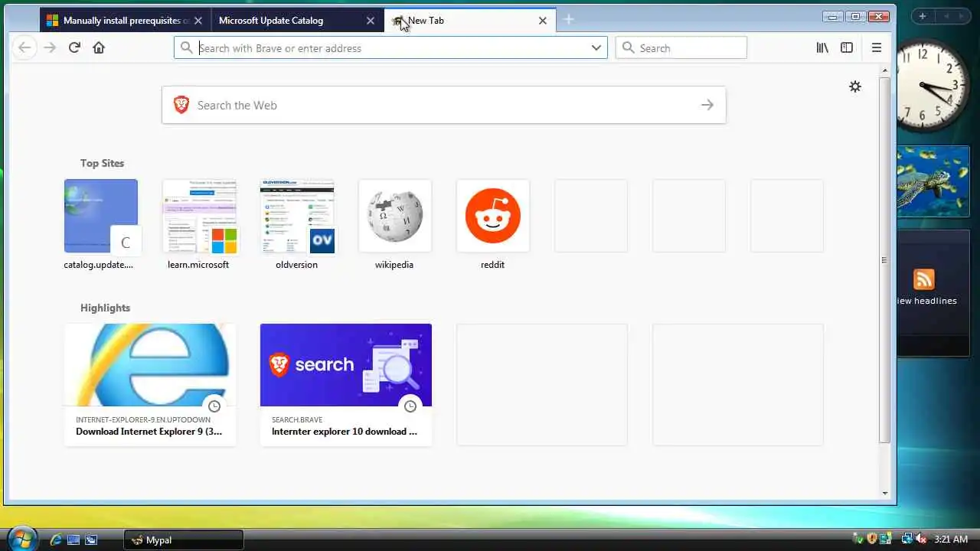The image size is (980, 551).
Task: Select the New Tab tab
Action: [470, 21]
